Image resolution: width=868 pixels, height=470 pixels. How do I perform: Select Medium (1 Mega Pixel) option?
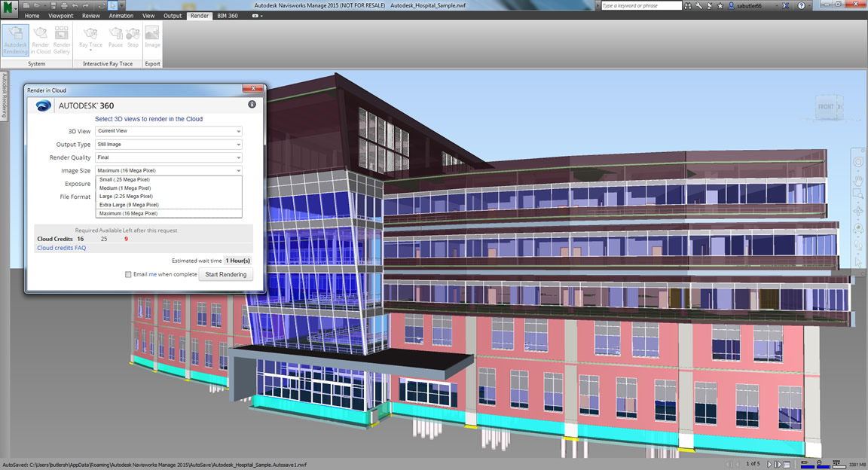click(x=169, y=188)
